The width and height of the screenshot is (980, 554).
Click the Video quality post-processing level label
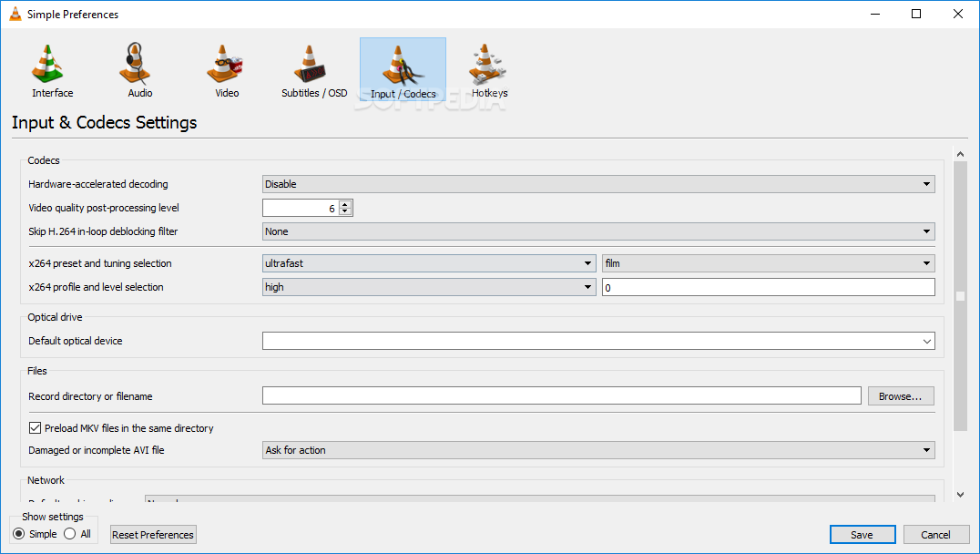coord(104,208)
